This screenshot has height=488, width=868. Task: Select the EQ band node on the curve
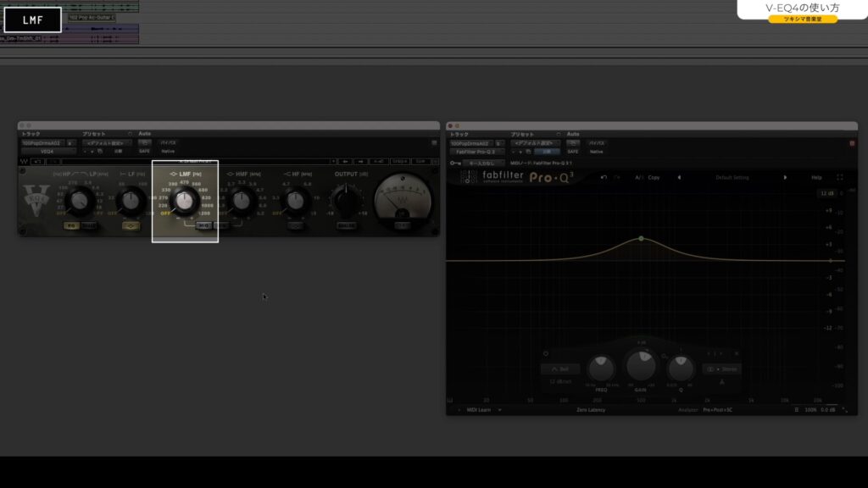coord(641,238)
